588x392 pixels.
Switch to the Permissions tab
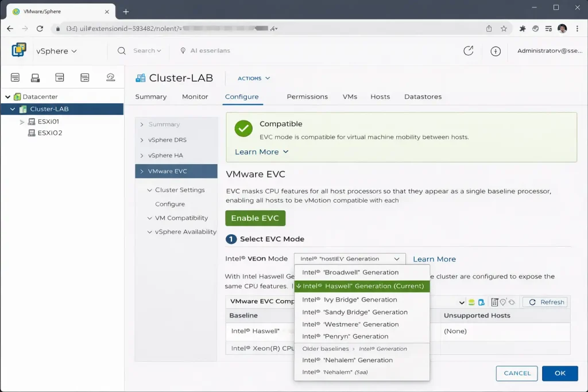tap(307, 96)
